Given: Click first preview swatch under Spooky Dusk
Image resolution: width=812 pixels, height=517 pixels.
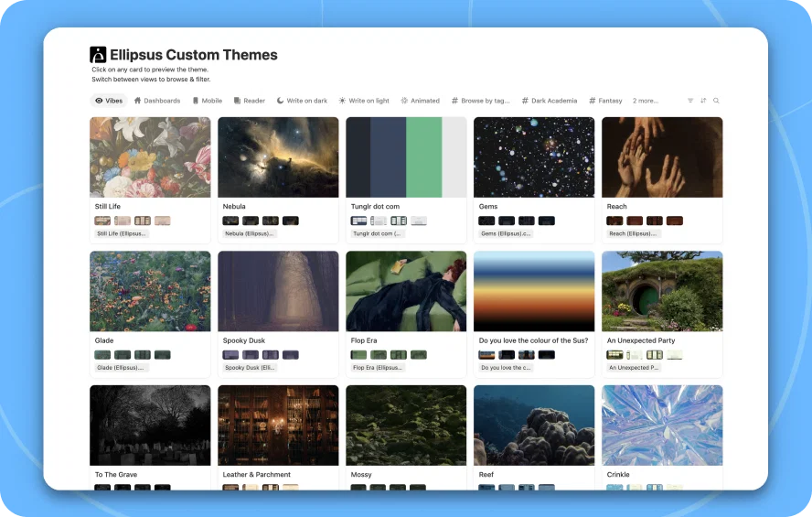Looking at the screenshot, I should pos(230,355).
